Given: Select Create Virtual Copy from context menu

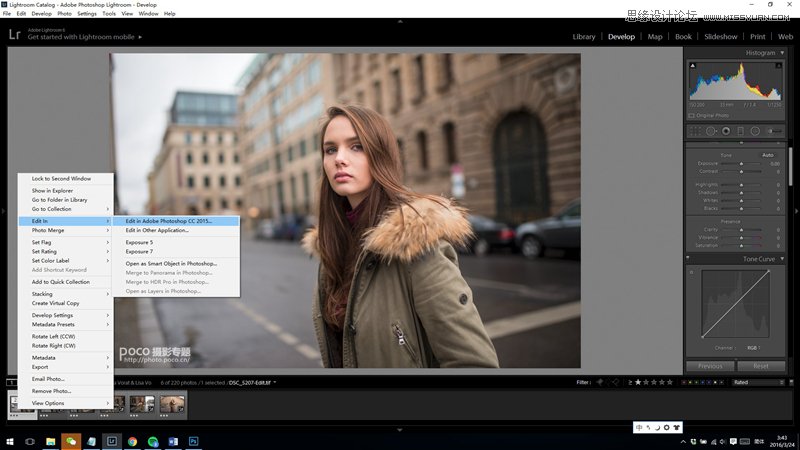Looking at the screenshot, I should click(56, 303).
